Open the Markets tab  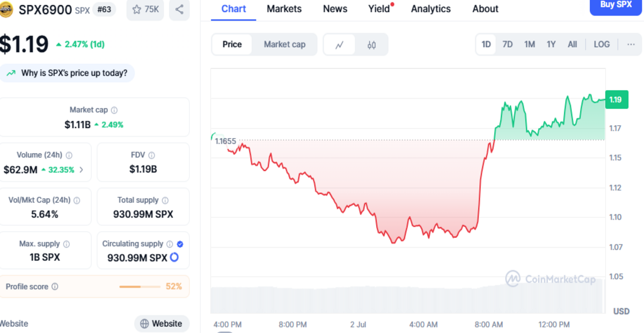pos(284,9)
